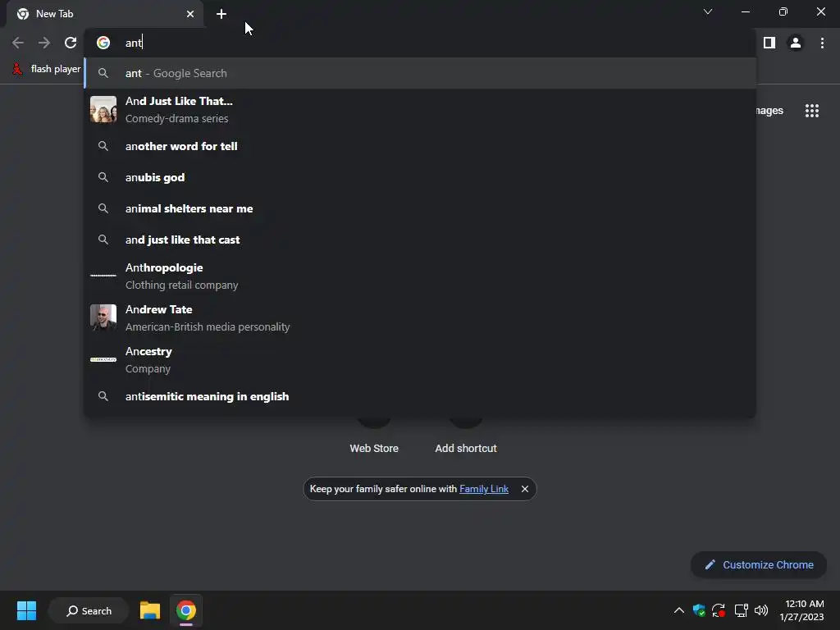Click the Chrome taskbar icon

(186, 610)
